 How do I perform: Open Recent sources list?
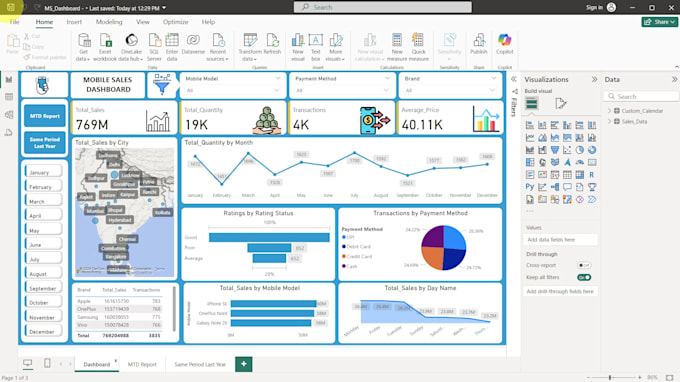click(x=218, y=47)
